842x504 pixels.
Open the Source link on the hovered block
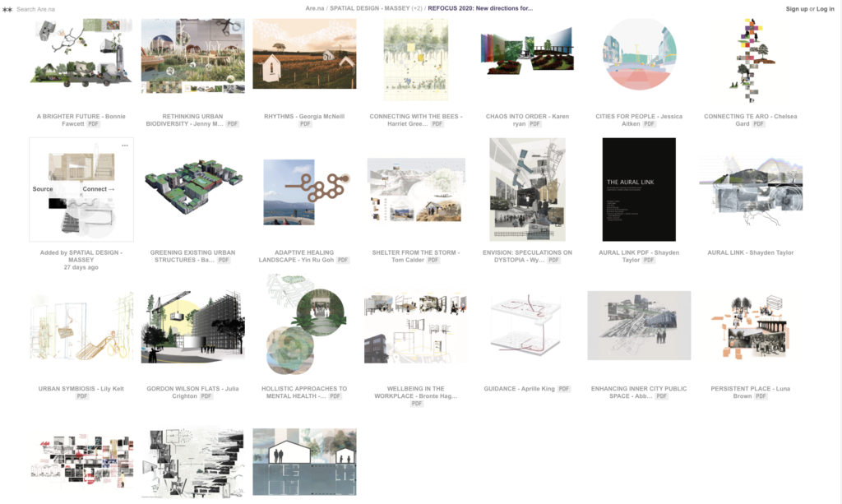43,189
